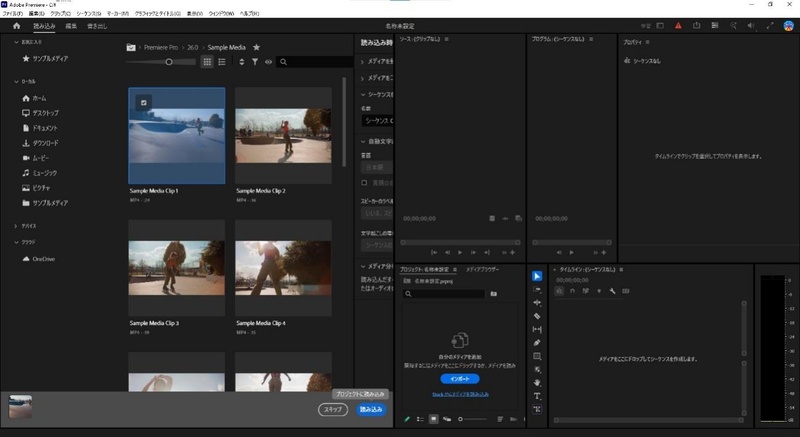The height and width of the screenshot is (437, 800).
Task: Collapse the シーケンス settings section
Action: pos(363,94)
